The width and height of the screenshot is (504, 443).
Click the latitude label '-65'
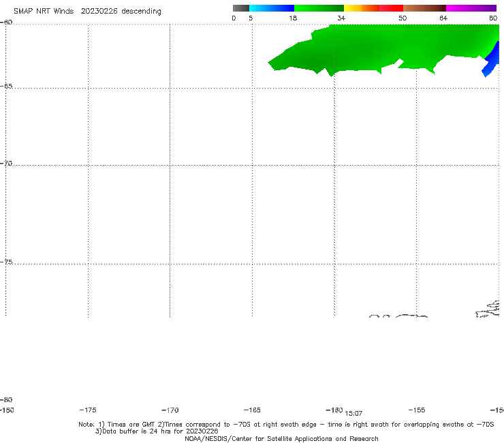[x=6, y=87]
